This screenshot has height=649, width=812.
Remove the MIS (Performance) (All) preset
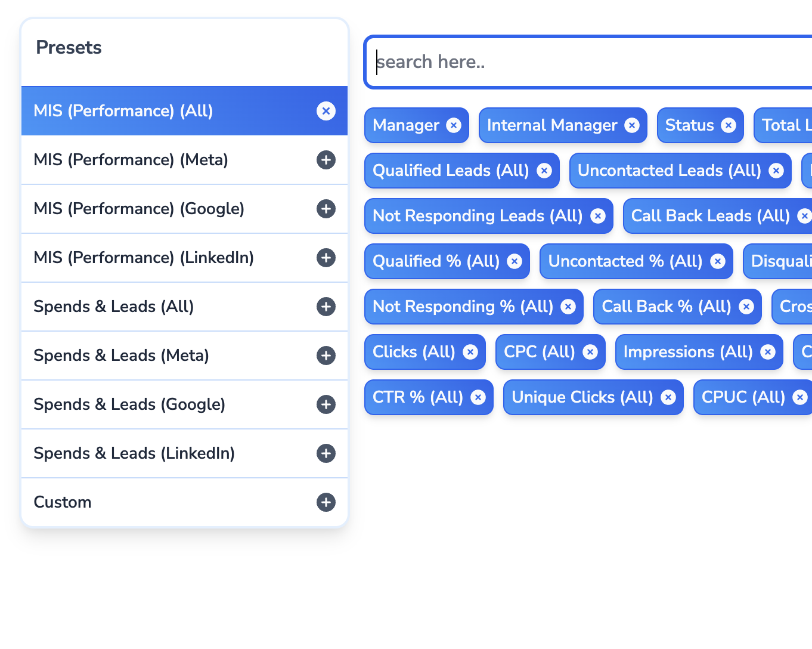click(x=326, y=111)
